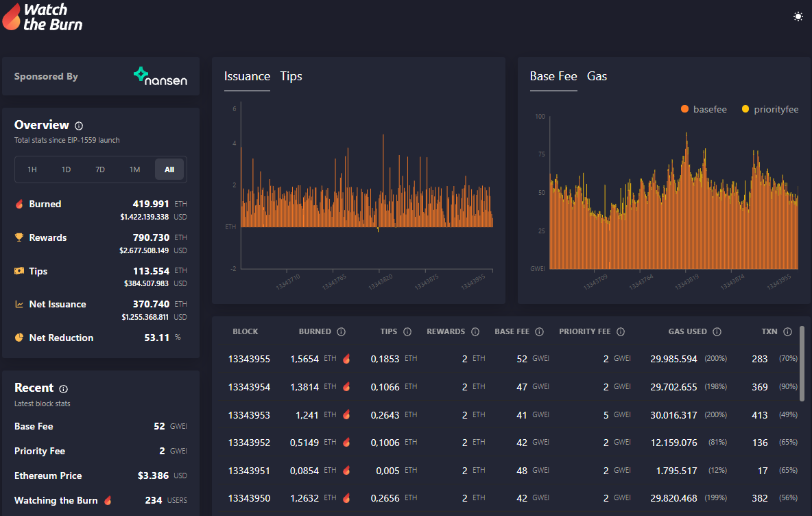Click the BURNED column info icon
This screenshot has height=516, width=812.
pos(342,331)
